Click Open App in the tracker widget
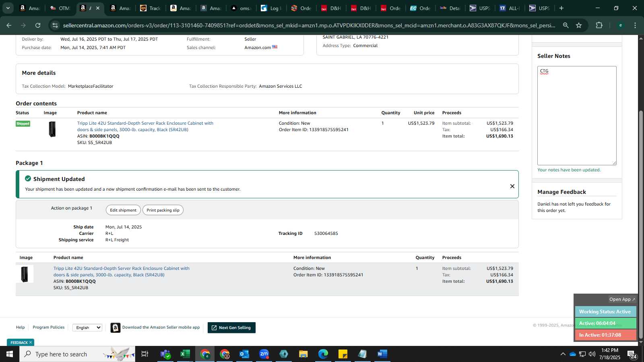644x362 pixels. point(622,299)
